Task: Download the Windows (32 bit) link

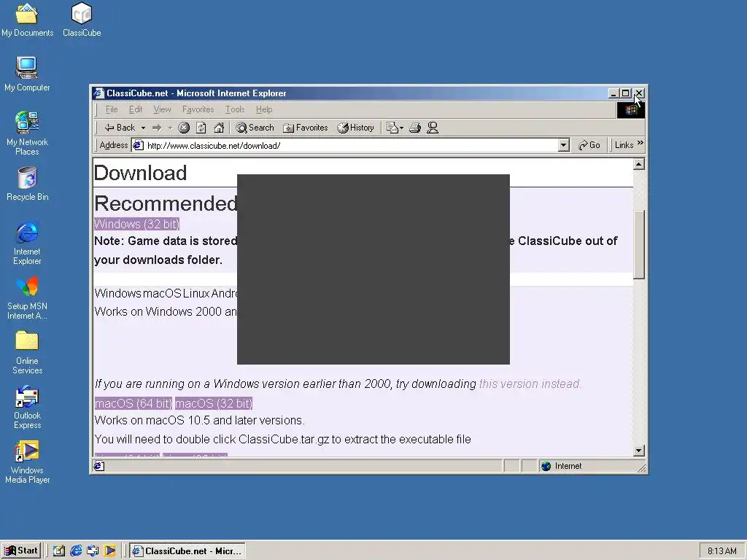Action: 136,224
